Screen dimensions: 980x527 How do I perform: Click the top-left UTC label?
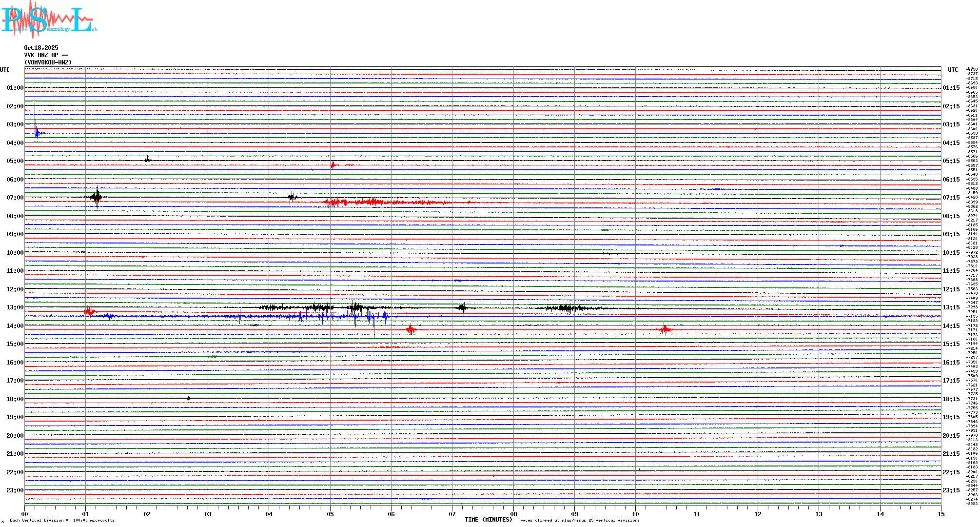point(5,70)
